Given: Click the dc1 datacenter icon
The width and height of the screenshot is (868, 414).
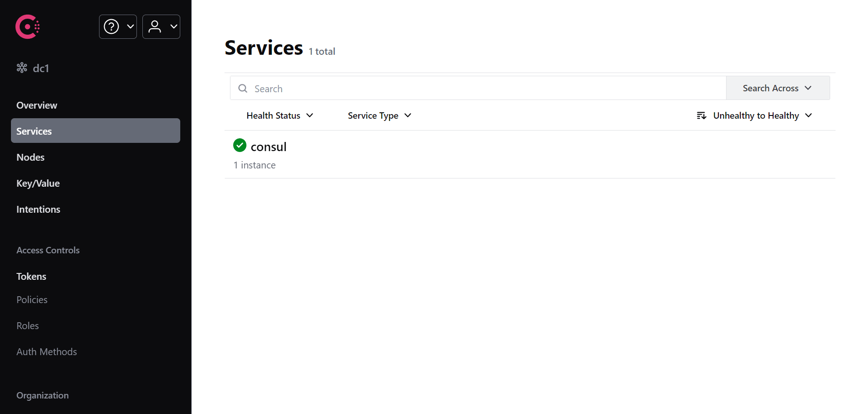Looking at the screenshot, I should pos(21,67).
